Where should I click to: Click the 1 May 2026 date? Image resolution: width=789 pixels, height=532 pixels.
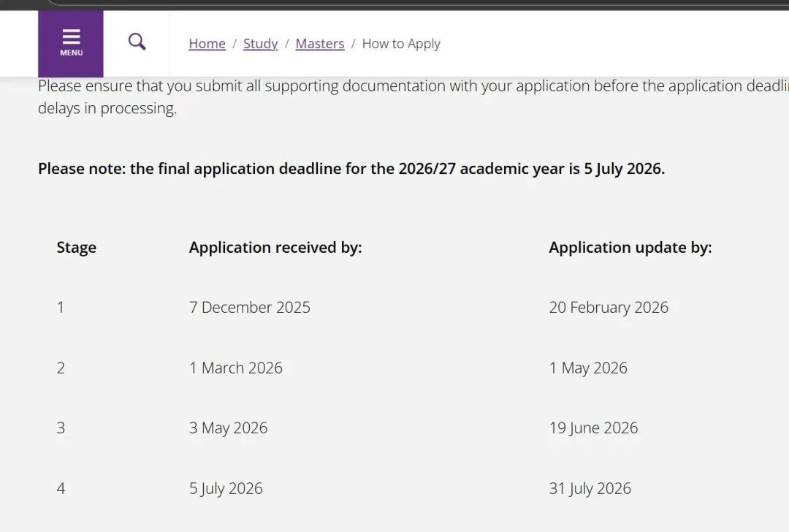(x=588, y=368)
